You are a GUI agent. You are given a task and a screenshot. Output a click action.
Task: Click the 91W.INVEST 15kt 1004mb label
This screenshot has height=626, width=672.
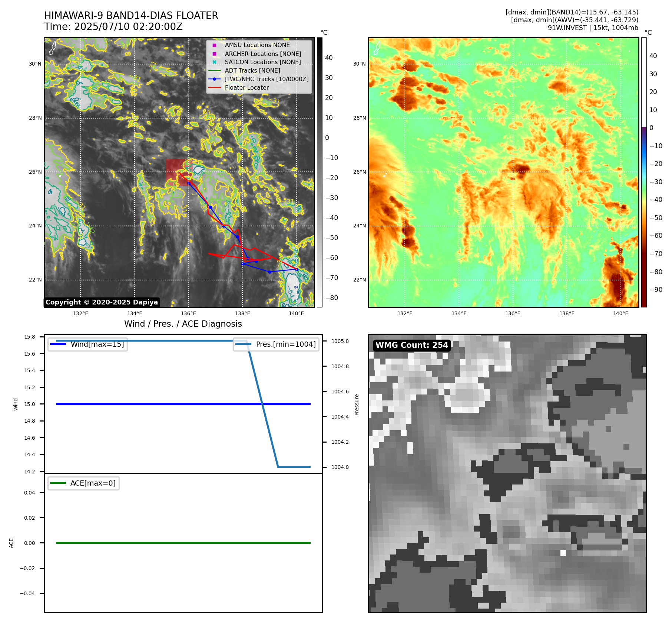[593, 28]
